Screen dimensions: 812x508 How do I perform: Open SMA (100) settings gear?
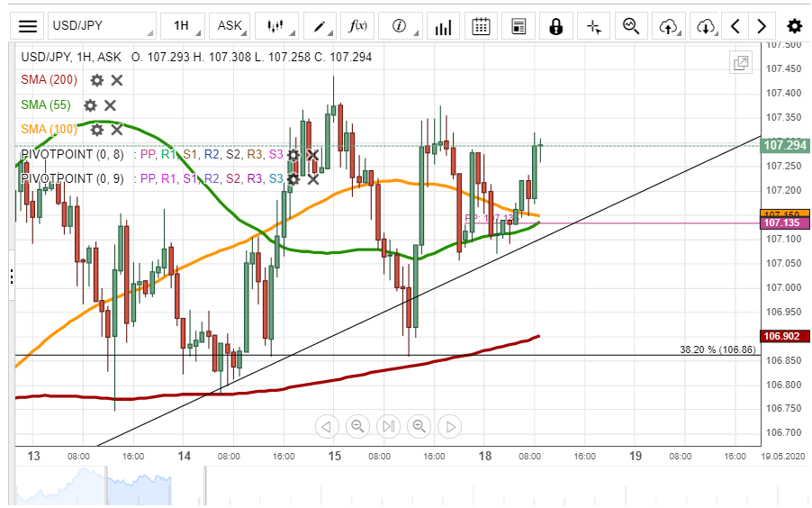pyautogui.click(x=97, y=130)
